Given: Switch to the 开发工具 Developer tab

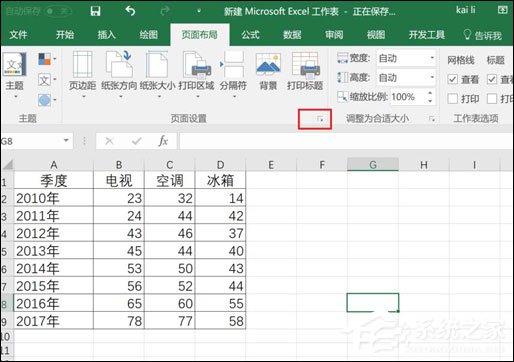Looking at the screenshot, I should click(x=427, y=35).
